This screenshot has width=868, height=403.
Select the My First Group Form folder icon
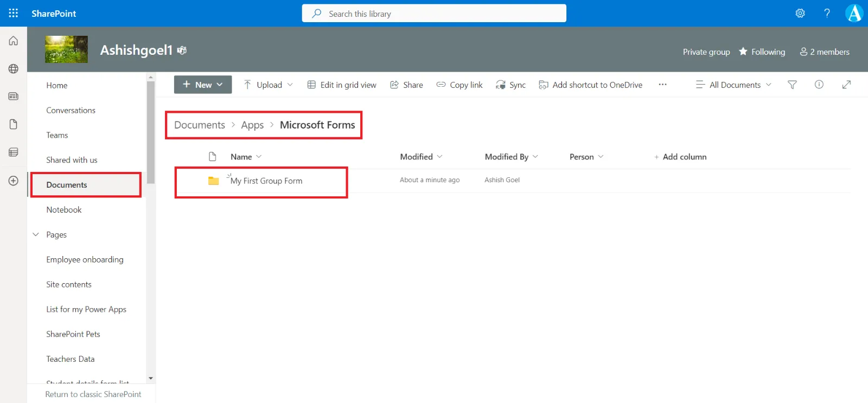click(x=213, y=181)
